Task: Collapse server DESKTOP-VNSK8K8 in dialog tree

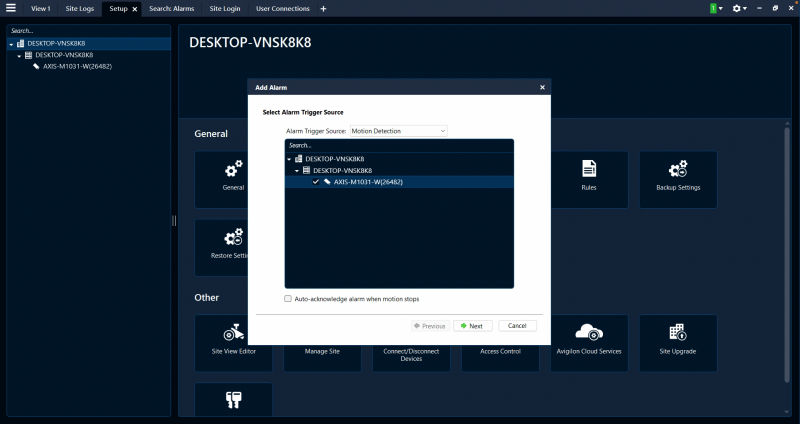Action: coord(297,171)
